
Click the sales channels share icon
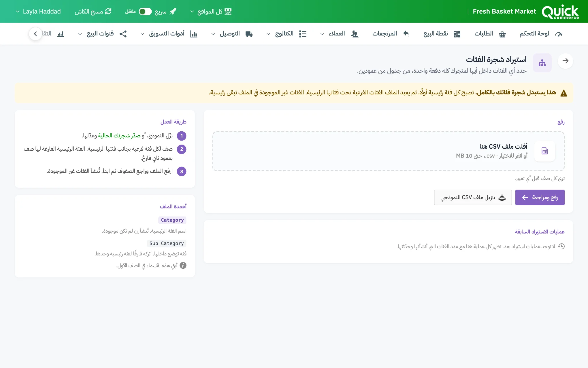[123, 34]
